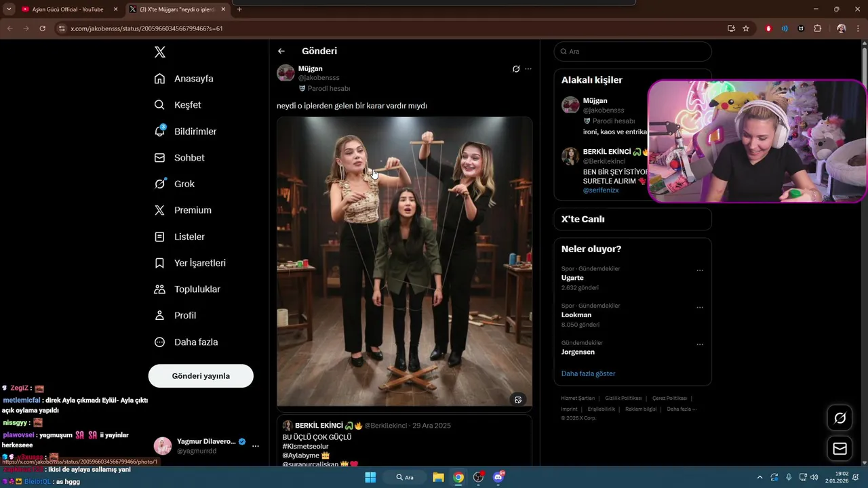Image resolution: width=868 pixels, height=488 pixels.
Task: Open Windows Start menu
Action: pyautogui.click(x=370, y=477)
